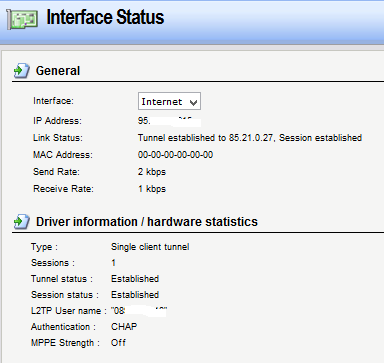Click the Send Rate value 2 kbps
Viewport: 384px width, 363px height.
pyautogui.click(x=152, y=172)
